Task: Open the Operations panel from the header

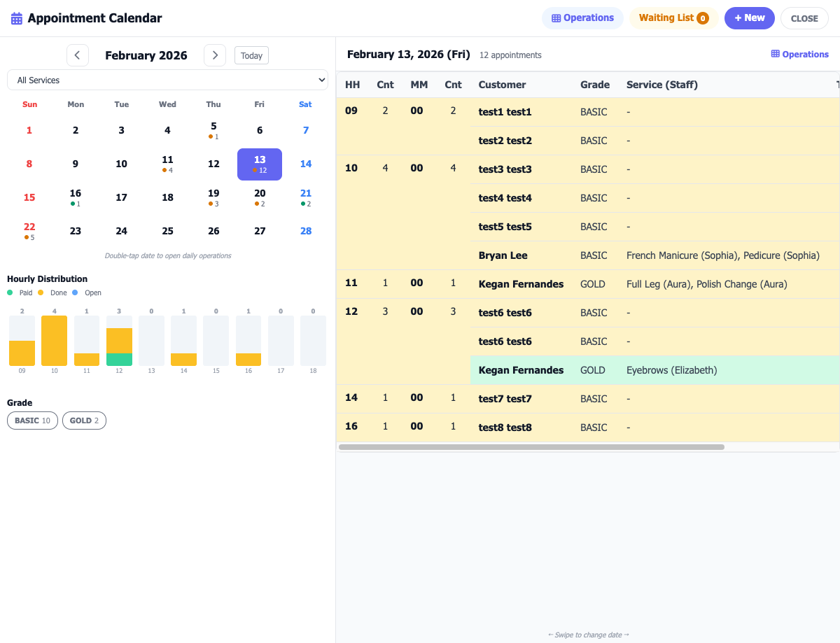Action: pyautogui.click(x=582, y=17)
